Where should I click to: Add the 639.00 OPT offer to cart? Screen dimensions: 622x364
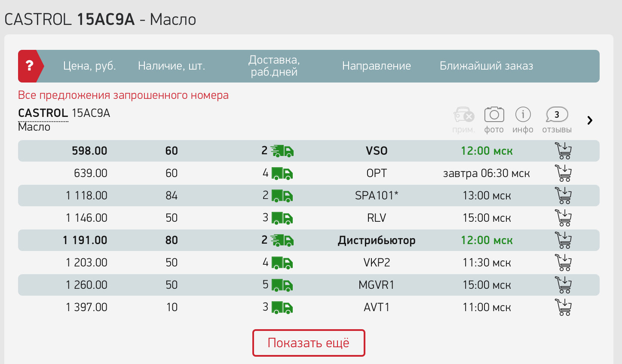click(563, 173)
